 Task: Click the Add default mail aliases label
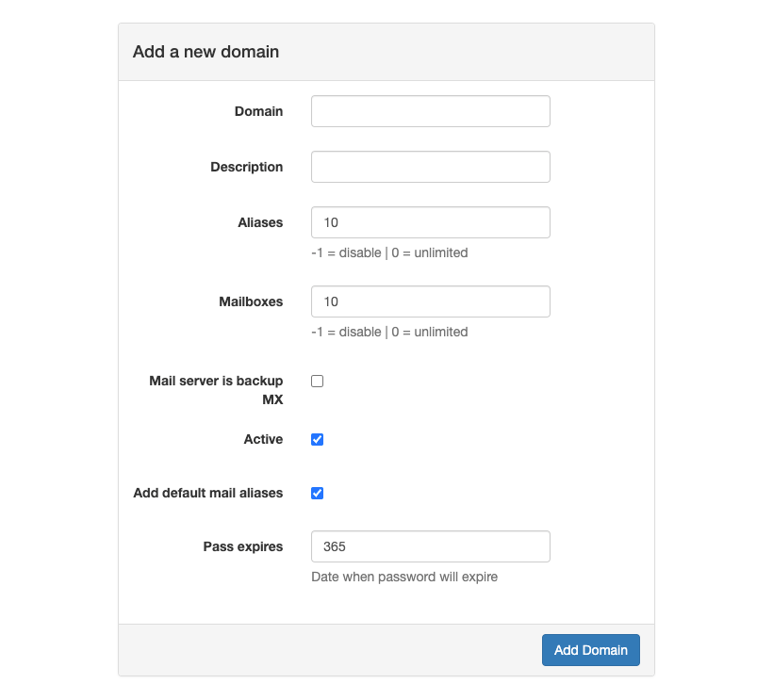[x=207, y=493]
